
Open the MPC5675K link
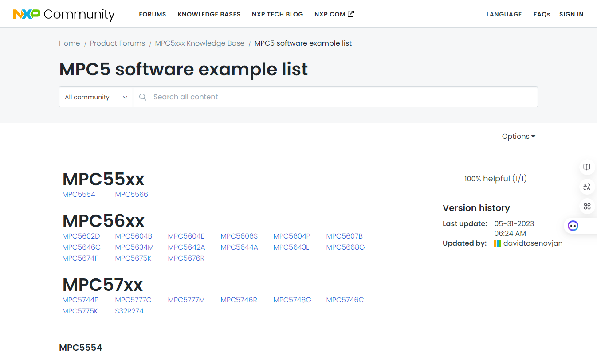click(134, 258)
